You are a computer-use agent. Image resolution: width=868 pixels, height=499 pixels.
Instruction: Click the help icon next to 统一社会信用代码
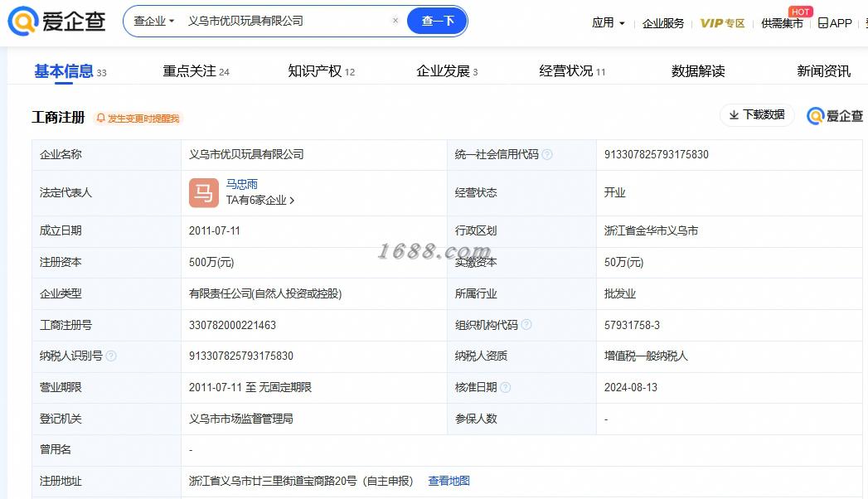[547, 154]
